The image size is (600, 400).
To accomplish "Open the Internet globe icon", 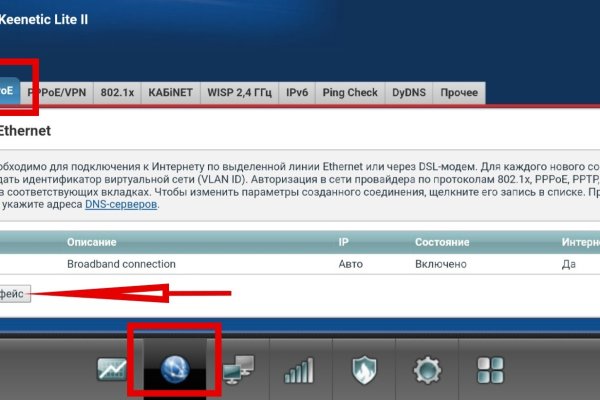I will (176, 365).
